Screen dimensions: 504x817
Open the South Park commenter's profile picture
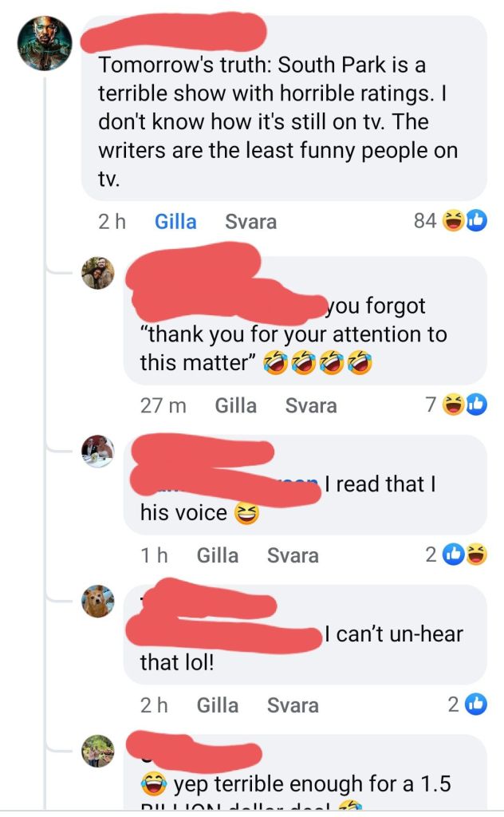pos(45,43)
